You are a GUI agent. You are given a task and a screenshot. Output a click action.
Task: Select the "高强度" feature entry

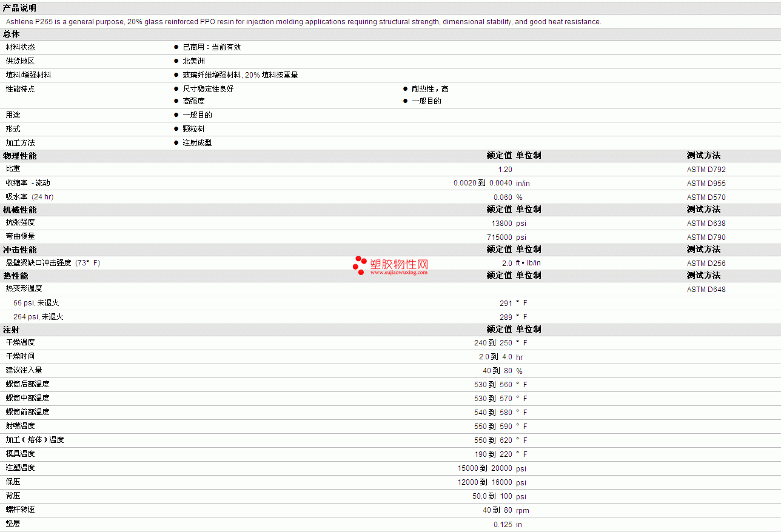[194, 101]
